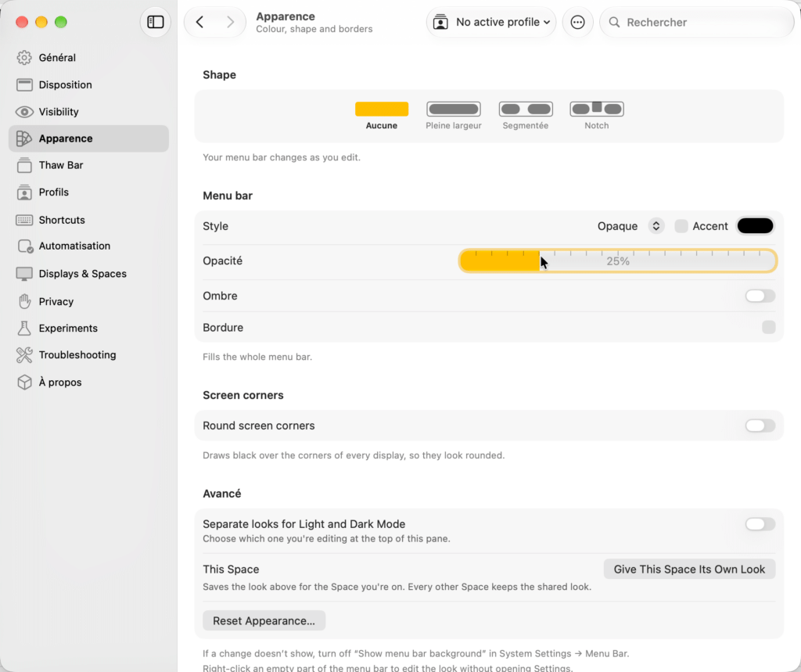The width and height of the screenshot is (801, 672).
Task: Pick the Notch shape icon
Action: click(x=597, y=109)
